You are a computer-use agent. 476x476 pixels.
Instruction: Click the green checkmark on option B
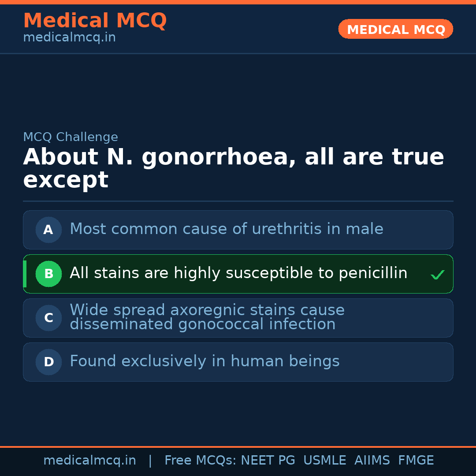click(x=437, y=275)
